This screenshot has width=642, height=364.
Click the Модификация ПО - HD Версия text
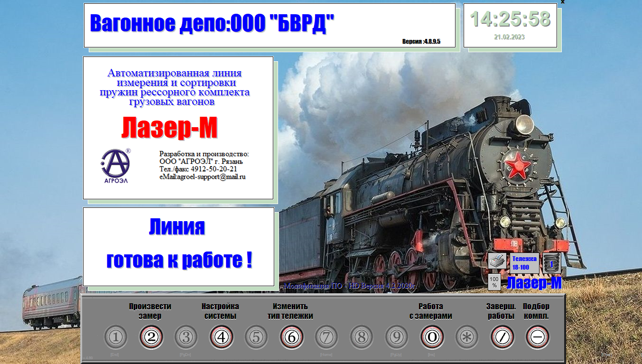[x=351, y=286]
